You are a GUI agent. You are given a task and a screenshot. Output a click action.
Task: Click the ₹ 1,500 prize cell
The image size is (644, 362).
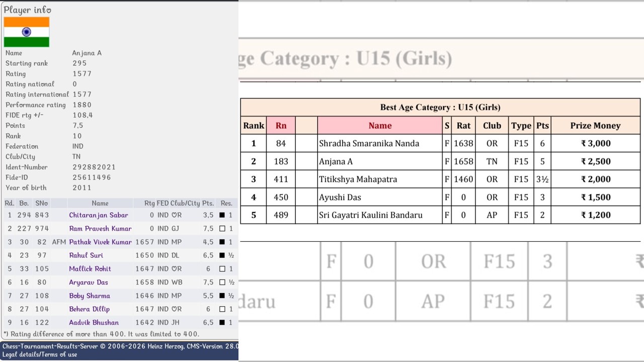(596, 197)
